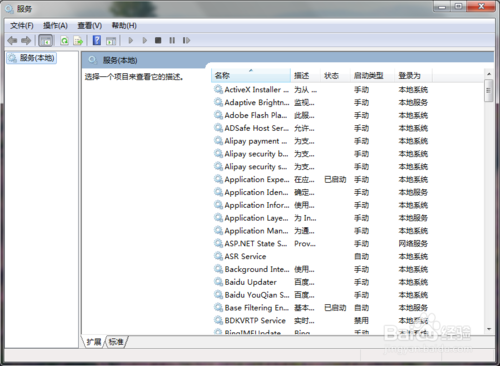This screenshot has height=366, width=500.
Task: Select the Application Layer Gateway service
Action: [x=321, y=218]
